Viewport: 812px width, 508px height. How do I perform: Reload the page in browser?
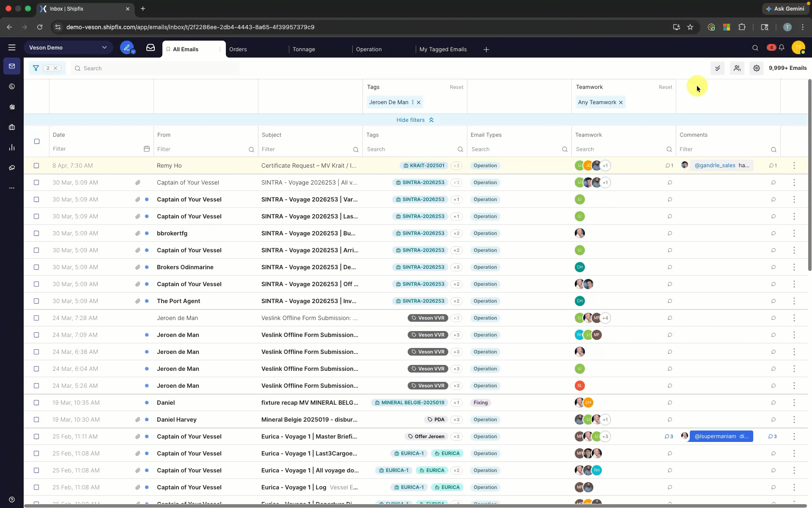point(40,27)
